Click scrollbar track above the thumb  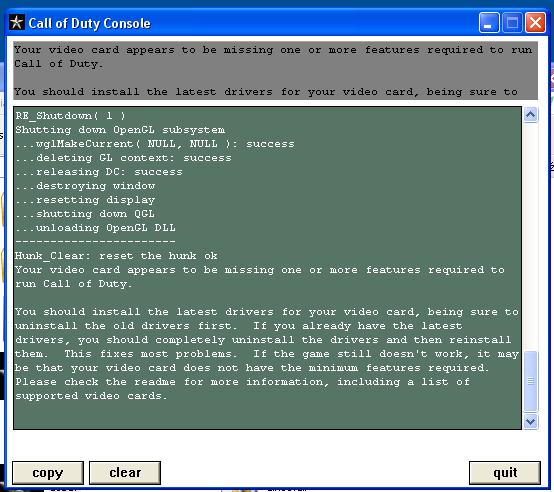point(530,236)
